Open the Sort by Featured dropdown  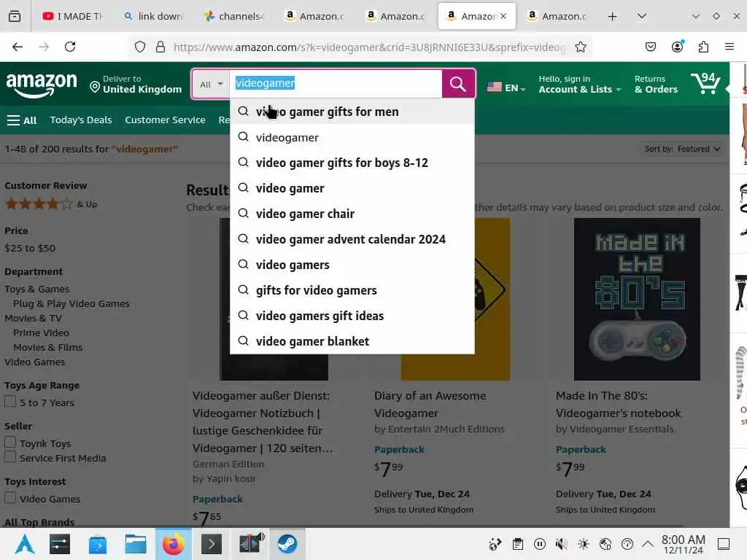pyautogui.click(x=682, y=149)
